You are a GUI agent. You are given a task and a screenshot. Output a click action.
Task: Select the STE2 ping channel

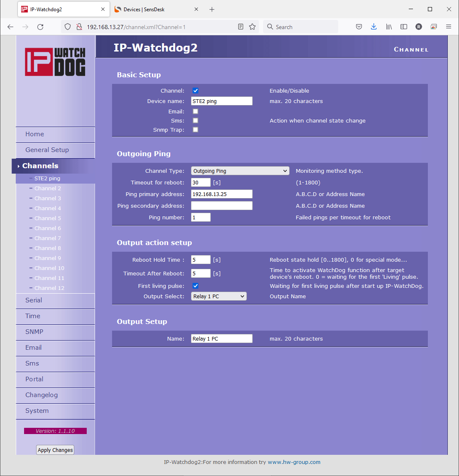(47, 179)
